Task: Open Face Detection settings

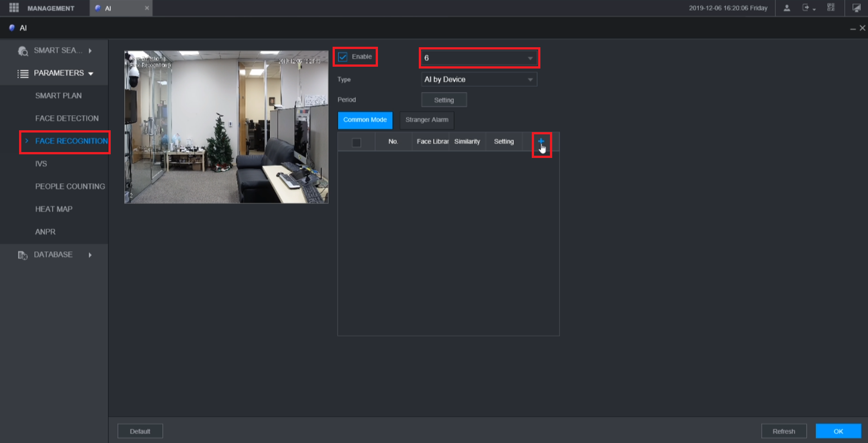Action: pyautogui.click(x=67, y=118)
